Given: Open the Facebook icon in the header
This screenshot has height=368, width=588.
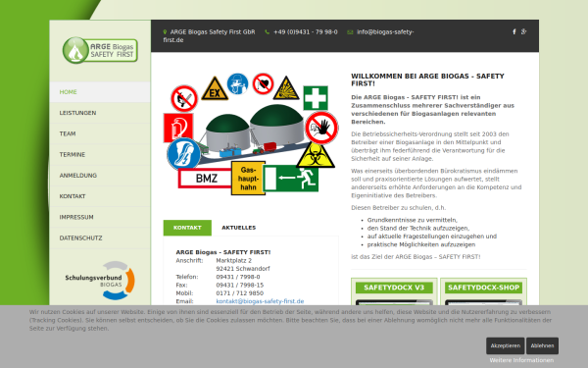Looking at the screenshot, I should (x=514, y=32).
